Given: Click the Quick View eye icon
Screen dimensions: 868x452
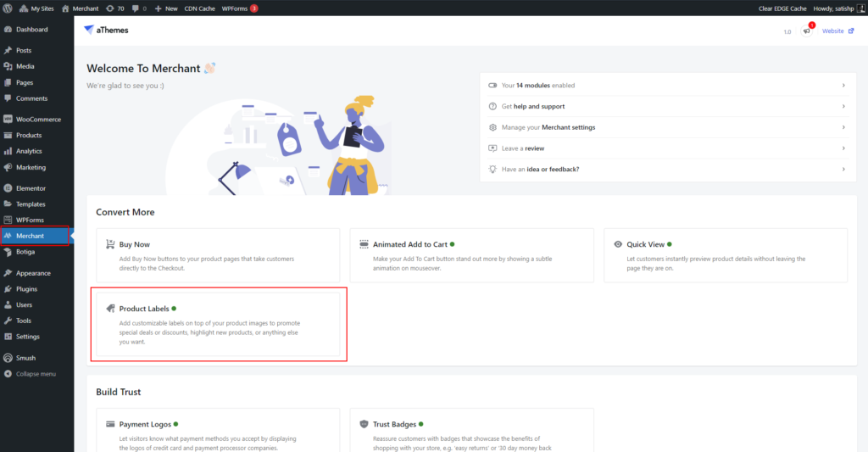Looking at the screenshot, I should 618,244.
